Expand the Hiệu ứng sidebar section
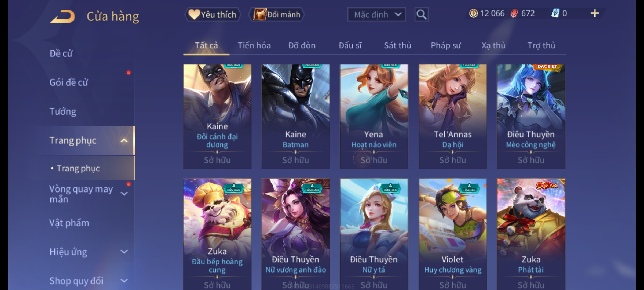 tap(124, 252)
